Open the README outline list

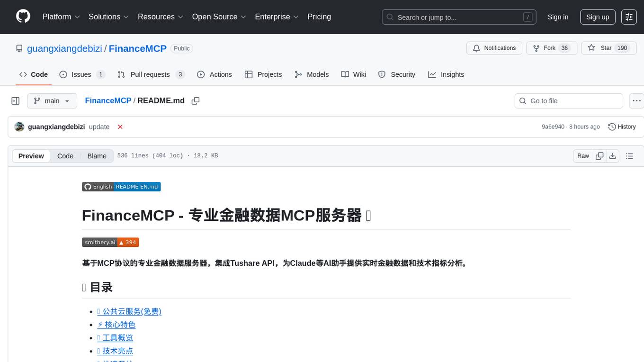(x=629, y=156)
